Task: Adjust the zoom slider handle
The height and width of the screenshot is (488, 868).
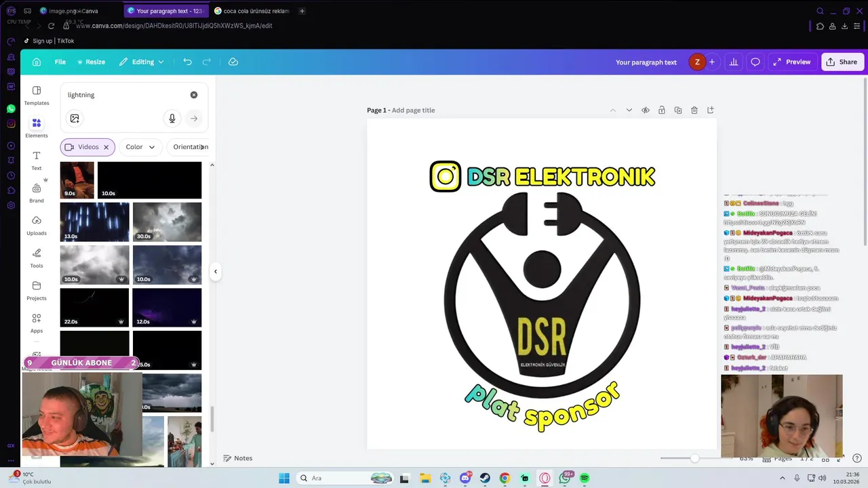Action: (x=694, y=458)
